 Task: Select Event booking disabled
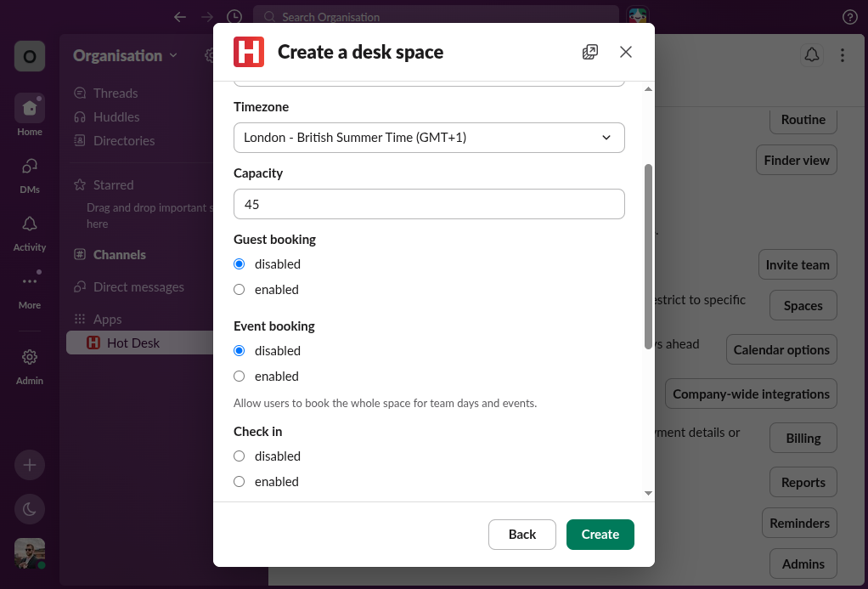coord(240,351)
